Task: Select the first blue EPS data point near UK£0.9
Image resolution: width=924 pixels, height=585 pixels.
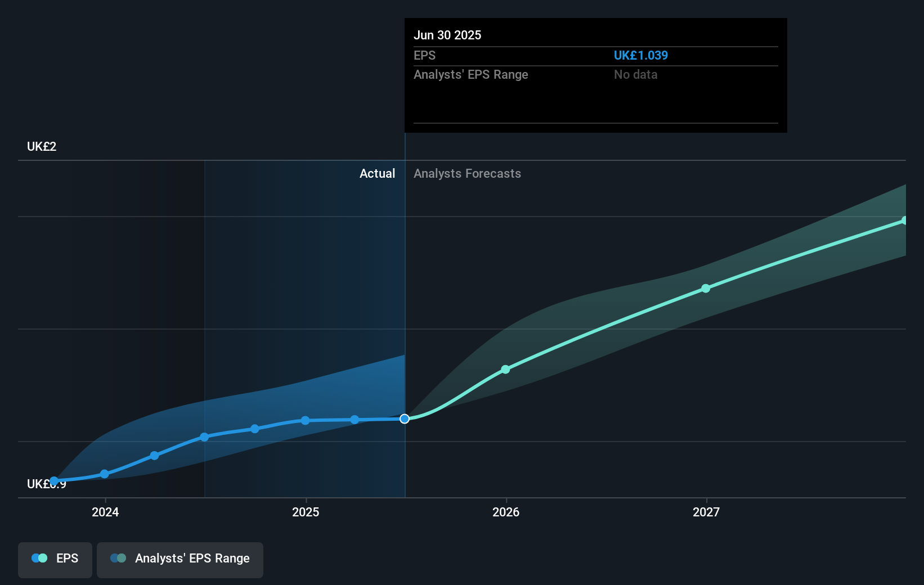Action: [x=53, y=480]
